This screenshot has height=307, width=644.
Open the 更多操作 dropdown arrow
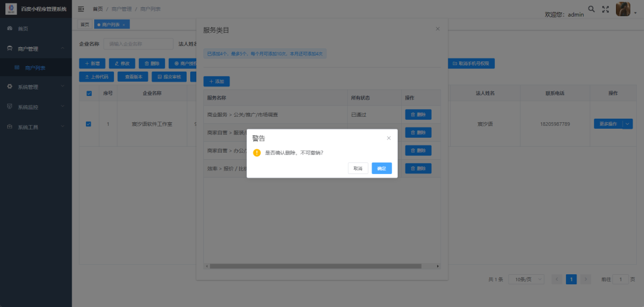click(x=627, y=123)
